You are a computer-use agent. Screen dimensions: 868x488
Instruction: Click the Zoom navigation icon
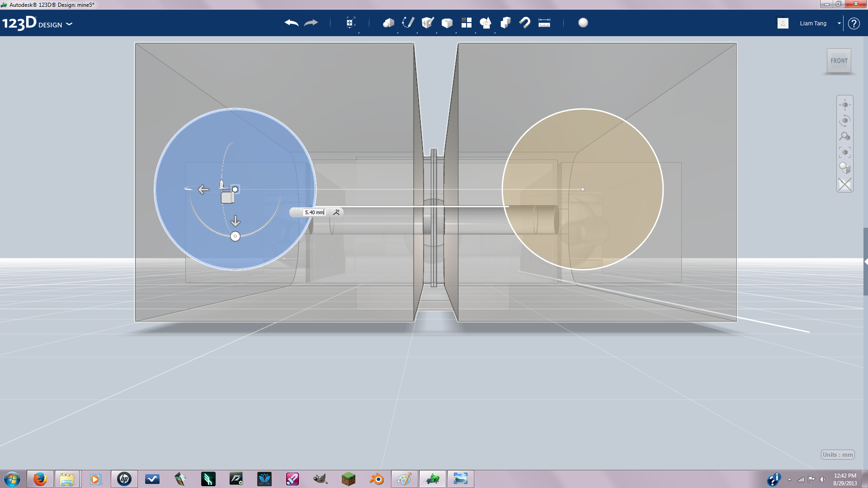[x=844, y=136]
